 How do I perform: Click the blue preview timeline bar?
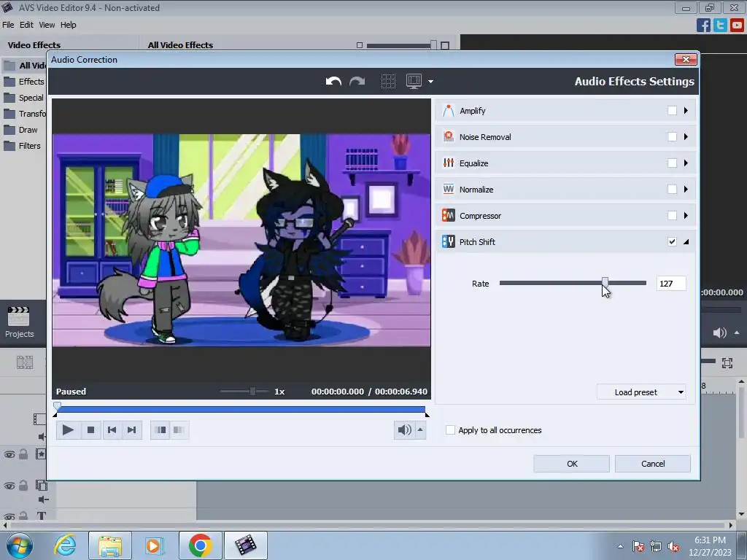pos(241,410)
